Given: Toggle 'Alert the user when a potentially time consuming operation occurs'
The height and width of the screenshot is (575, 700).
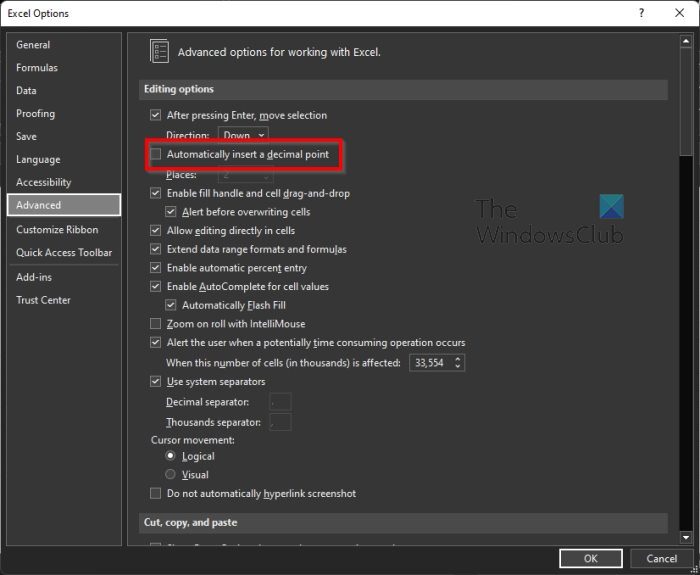Looking at the screenshot, I should (x=155, y=342).
